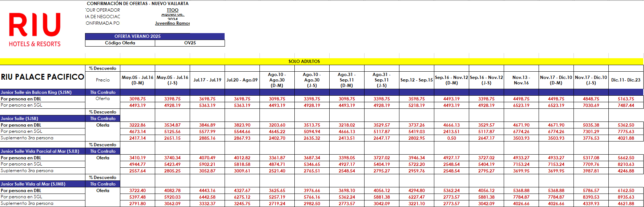Select the 'CONFIRMACIÓN DE OFERTAS - NUEVO VALLARTA' title
644x207 pixels.
pyautogui.click(x=138, y=3)
